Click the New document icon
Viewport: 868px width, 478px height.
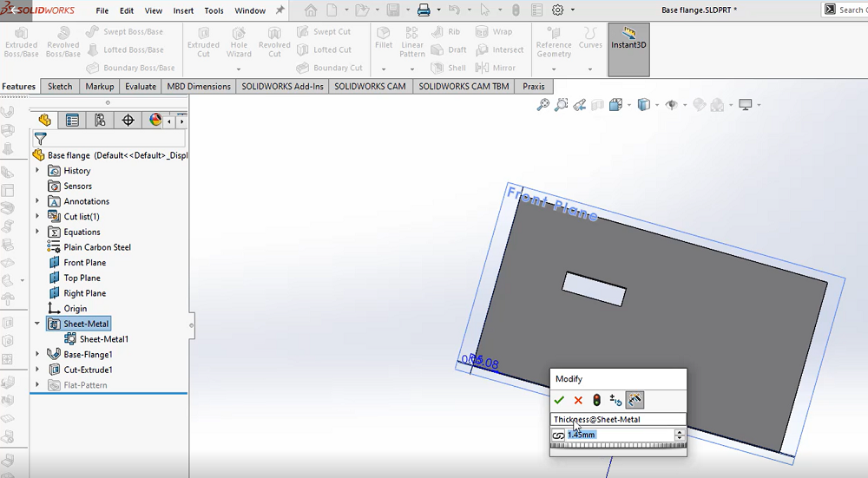pos(332,10)
